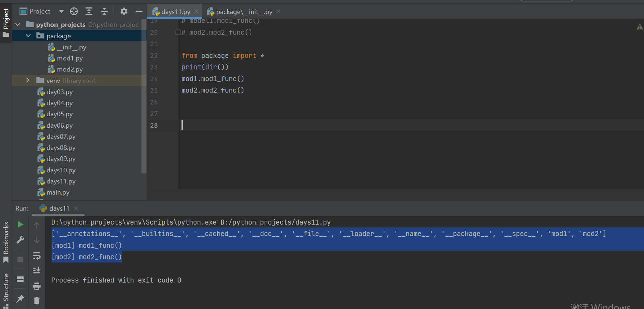Open the Project view dropdown arrow

(x=61, y=11)
